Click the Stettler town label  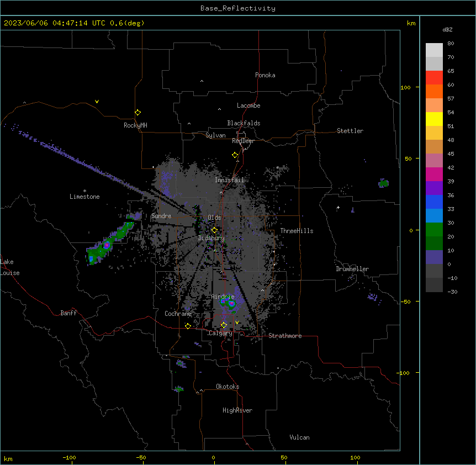(350, 131)
